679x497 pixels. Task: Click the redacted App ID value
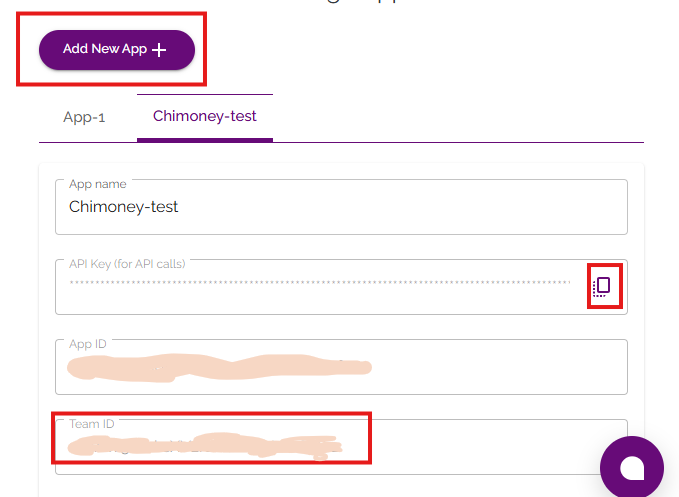tap(220, 367)
